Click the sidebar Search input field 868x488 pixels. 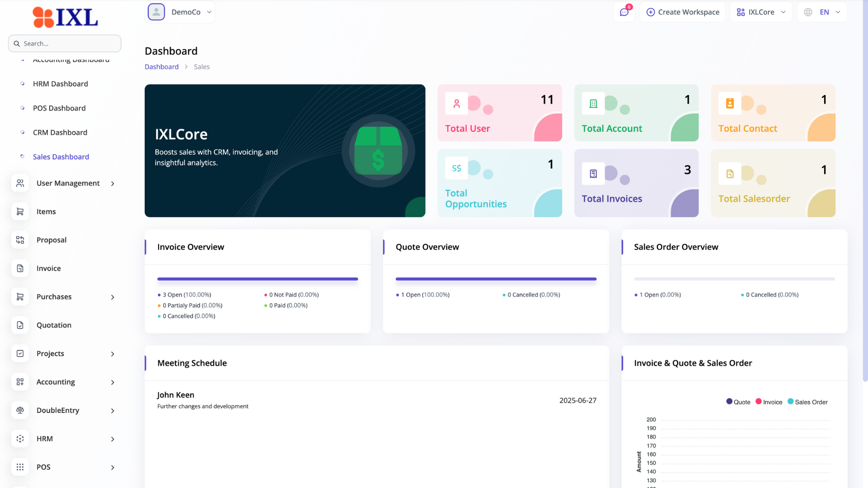tap(65, 43)
